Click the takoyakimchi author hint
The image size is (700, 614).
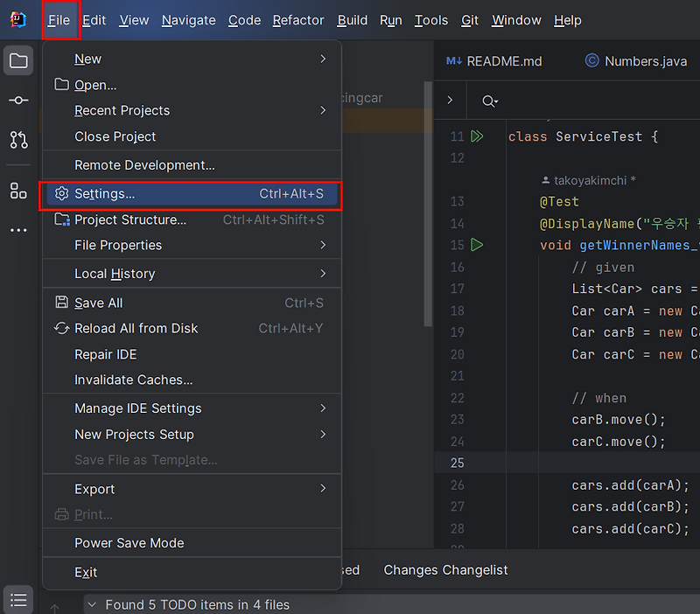(x=588, y=180)
